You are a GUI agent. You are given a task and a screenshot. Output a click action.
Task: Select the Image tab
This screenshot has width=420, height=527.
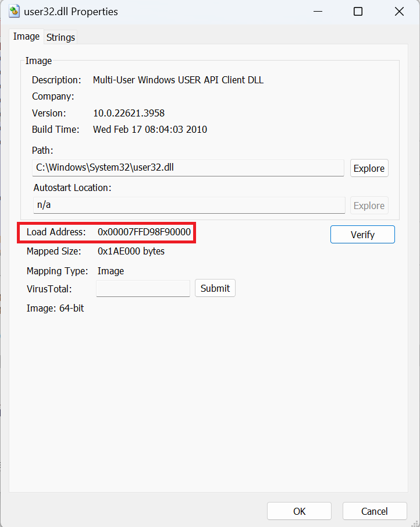[26, 36]
